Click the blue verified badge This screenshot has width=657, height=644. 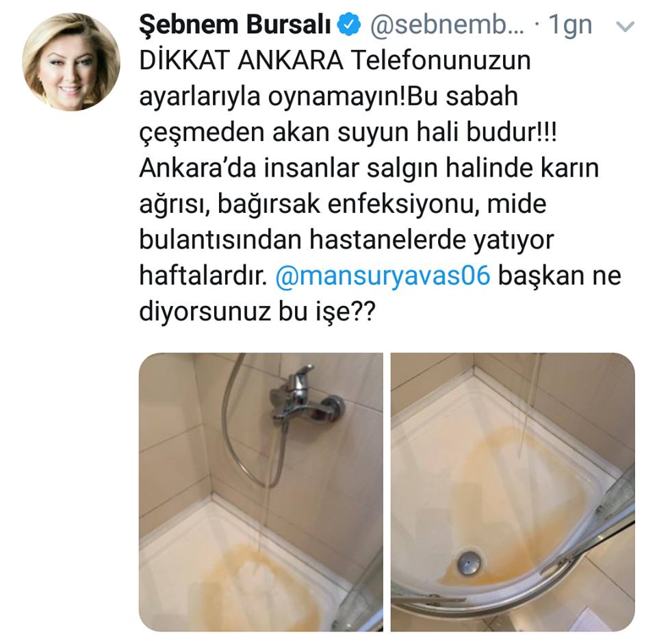tap(349, 25)
